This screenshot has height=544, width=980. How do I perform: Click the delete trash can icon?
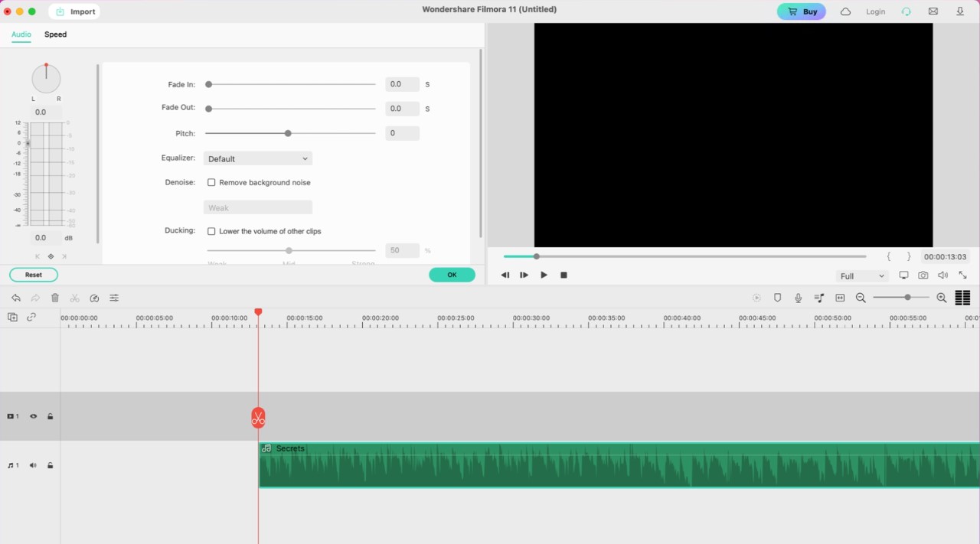point(55,298)
